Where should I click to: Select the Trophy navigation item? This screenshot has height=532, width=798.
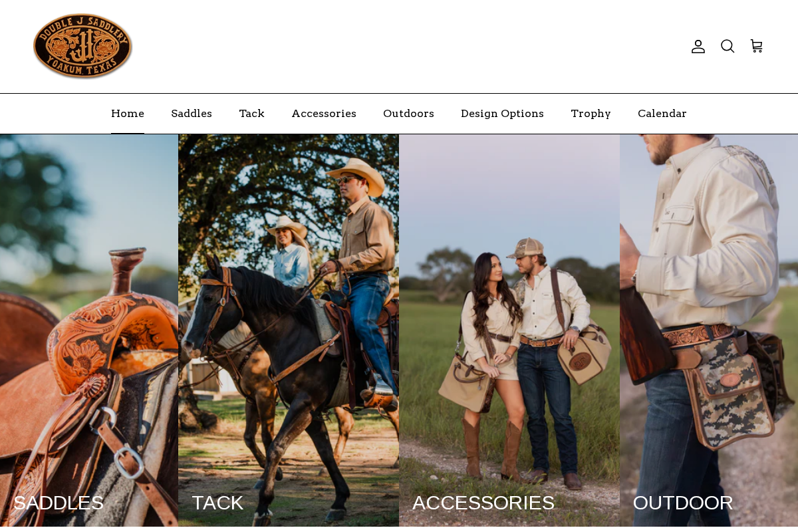[x=591, y=113]
